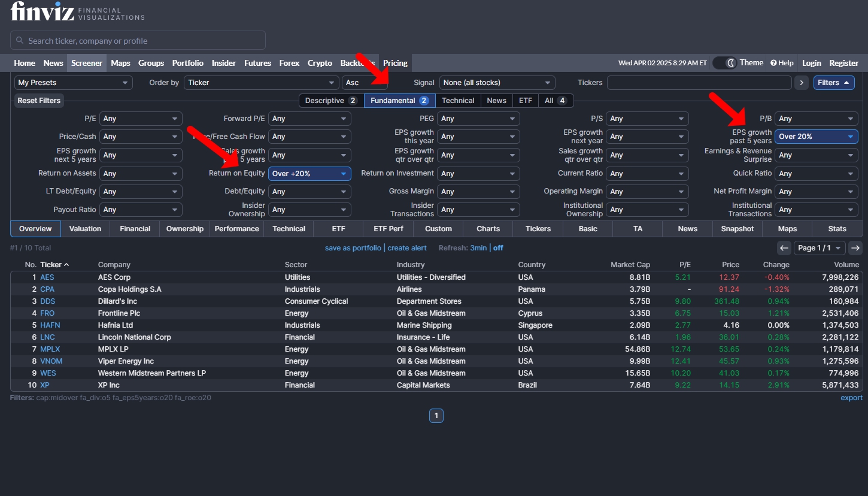Open the P/E filter dropdown

click(141, 119)
